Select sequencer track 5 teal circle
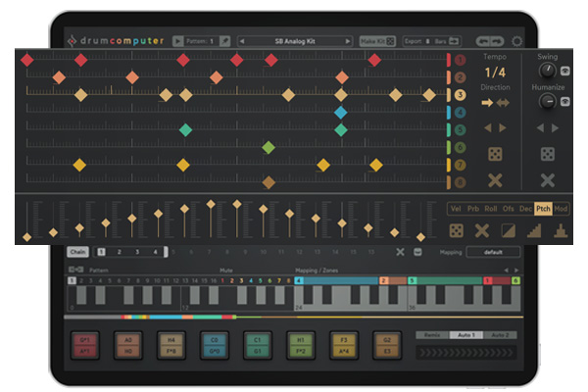The width and height of the screenshot is (588, 392). coord(461,129)
